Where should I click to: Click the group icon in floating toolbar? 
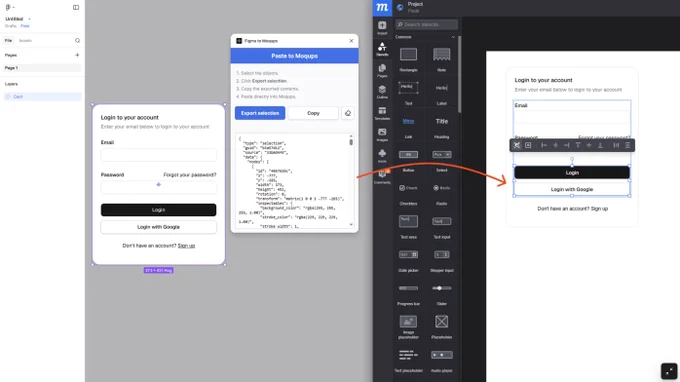[528, 145]
